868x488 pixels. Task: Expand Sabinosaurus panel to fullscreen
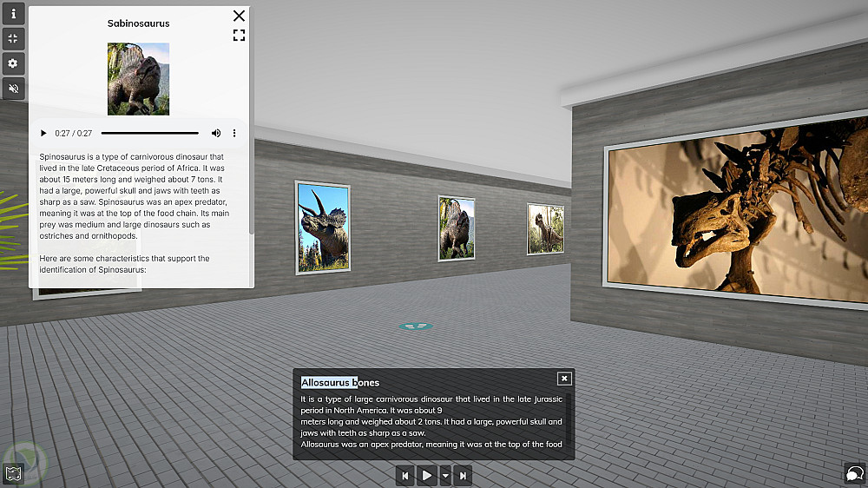tap(240, 36)
